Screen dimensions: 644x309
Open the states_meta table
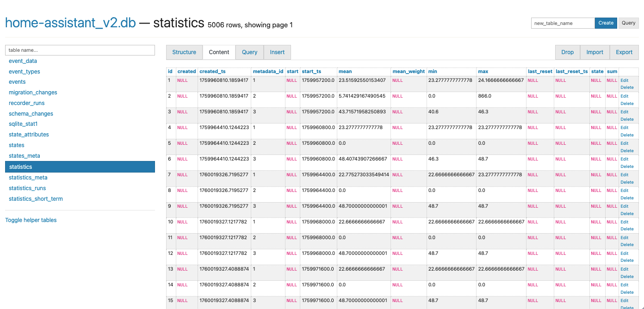[x=25, y=156]
